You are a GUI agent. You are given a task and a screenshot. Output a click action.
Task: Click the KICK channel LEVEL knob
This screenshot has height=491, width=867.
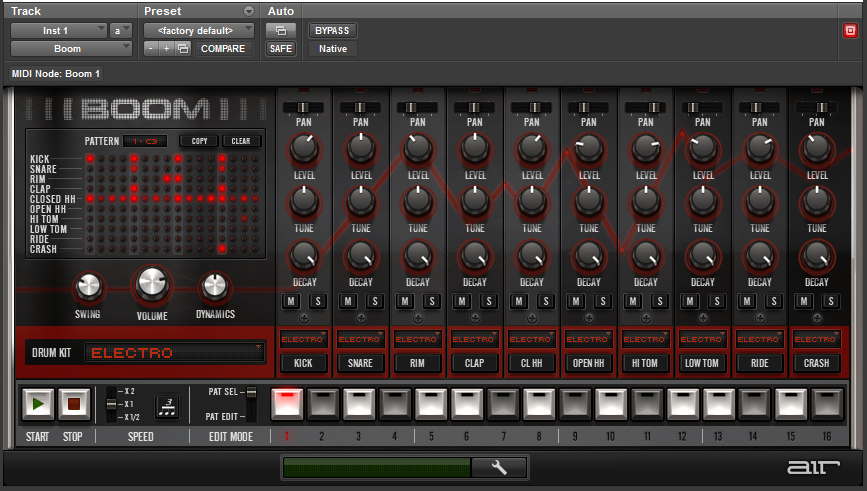pos(304,149)
